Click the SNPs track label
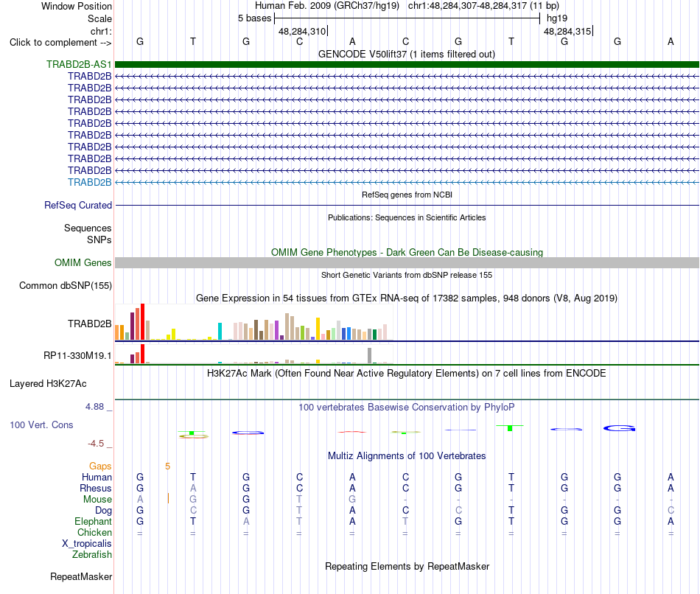Viewport: 700px width, 594px height. click(99, 240)
